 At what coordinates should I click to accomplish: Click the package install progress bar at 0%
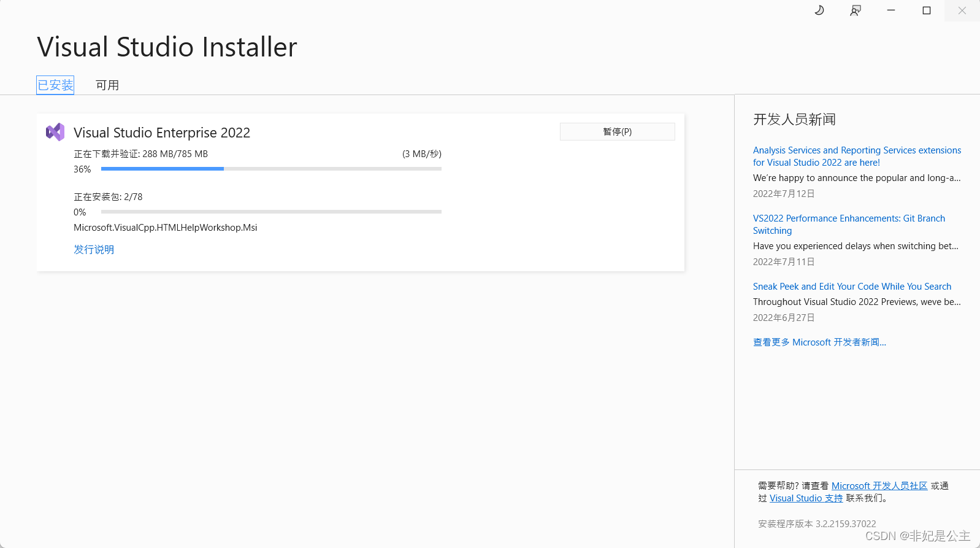point(271,212)
